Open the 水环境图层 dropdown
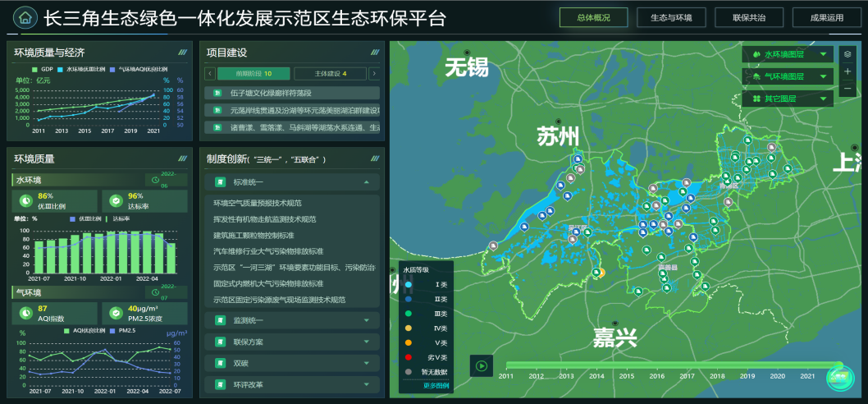 [787, 54]
